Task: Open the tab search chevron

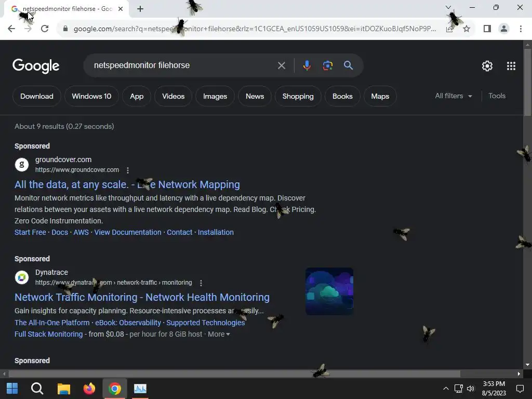Action: pyautogui.click(x=448, y=7)
